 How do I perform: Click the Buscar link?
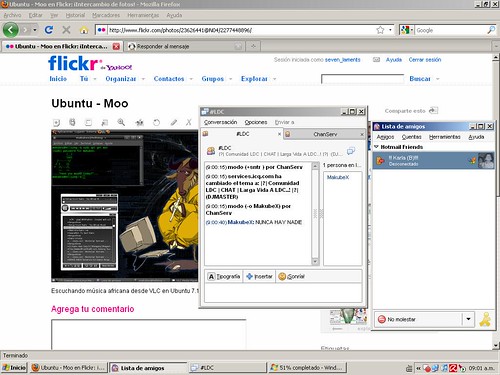(420, 79)
